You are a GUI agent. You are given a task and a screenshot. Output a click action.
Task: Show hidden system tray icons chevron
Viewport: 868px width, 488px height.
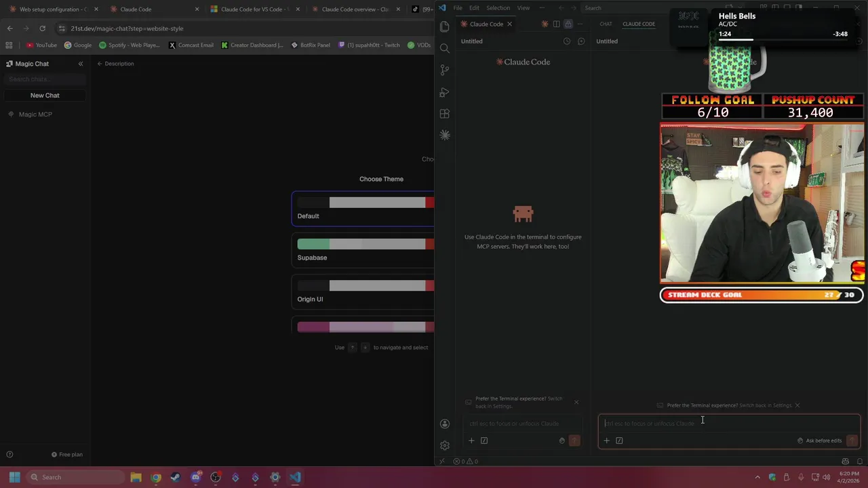pyautogui.click(x=757, y=477)
